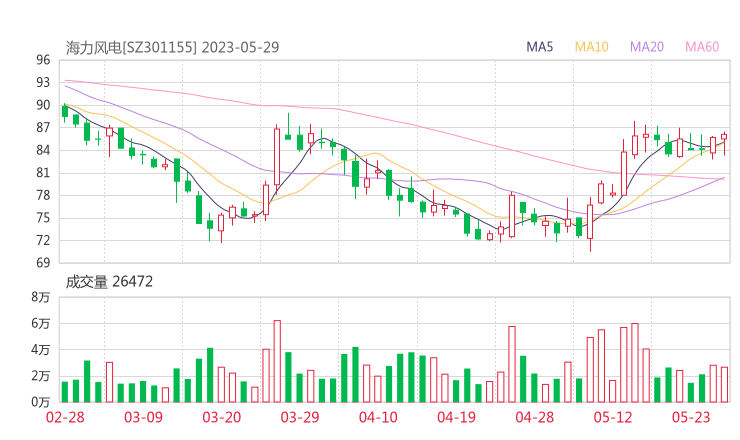
Task: Click the 90 price axis value
Action: click(43, 105)
